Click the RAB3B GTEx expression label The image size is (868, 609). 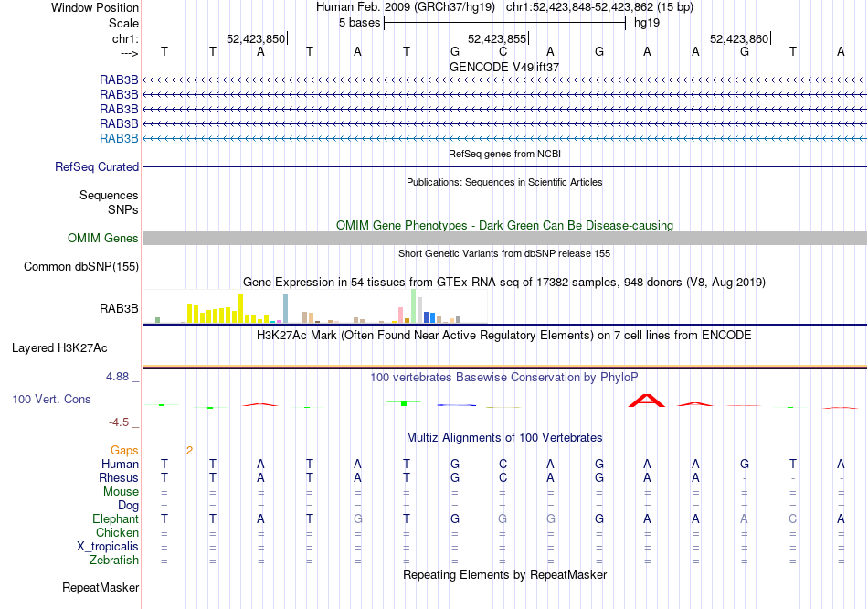click(x=119, y=309)
